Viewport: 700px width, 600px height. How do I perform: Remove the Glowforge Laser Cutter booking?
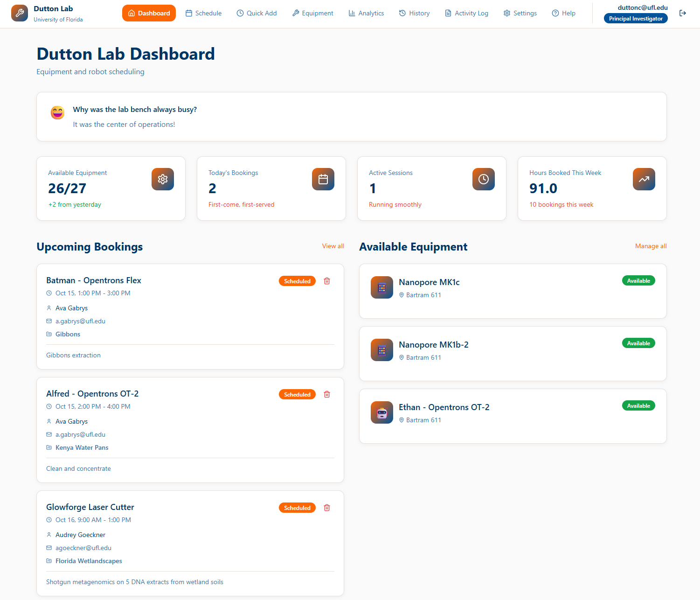[x=327, y=508]
